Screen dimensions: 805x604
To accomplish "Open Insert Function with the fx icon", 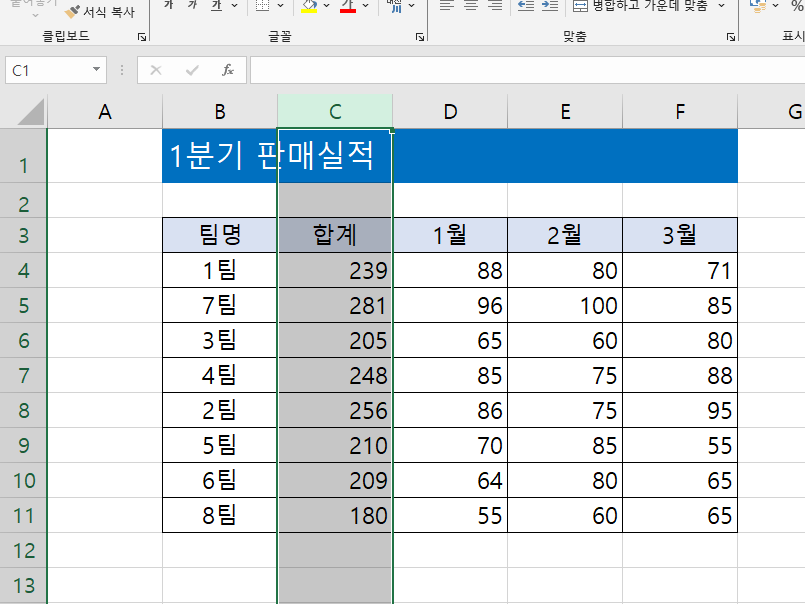I will [228, 70].
